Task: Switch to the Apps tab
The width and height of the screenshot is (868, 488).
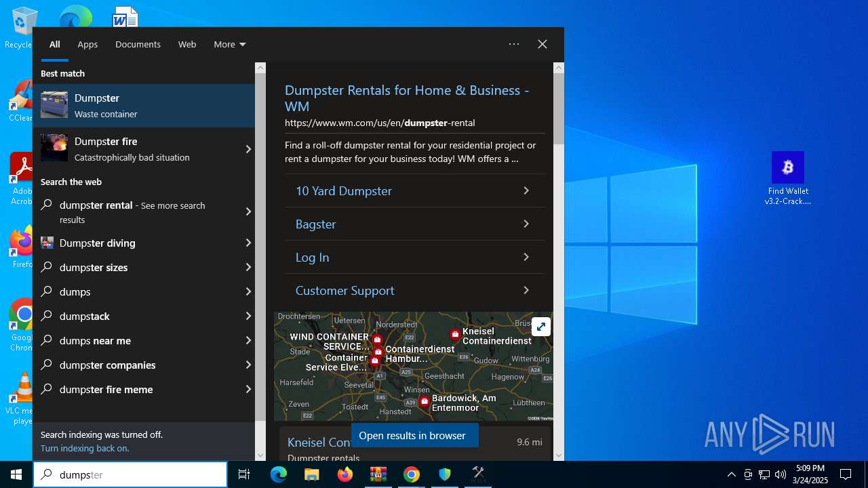Action: point(87,44)
